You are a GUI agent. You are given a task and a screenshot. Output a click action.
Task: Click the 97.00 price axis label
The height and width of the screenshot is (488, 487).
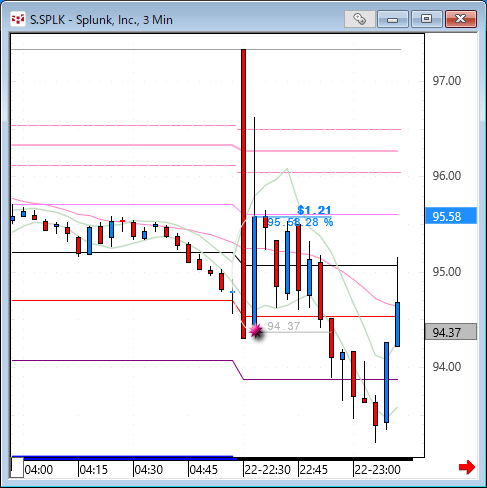[x=447, y=81]
